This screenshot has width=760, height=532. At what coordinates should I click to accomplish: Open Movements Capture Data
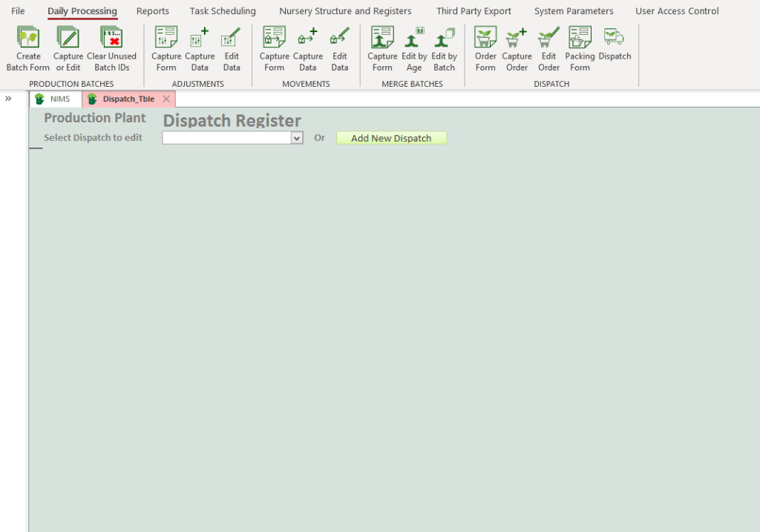point(307,39)
